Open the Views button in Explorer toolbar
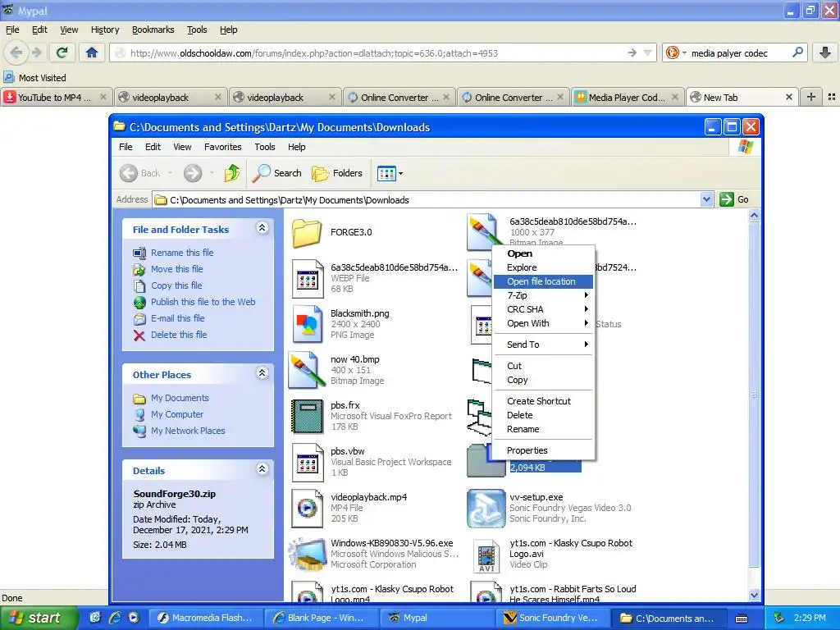 [390, 173]
